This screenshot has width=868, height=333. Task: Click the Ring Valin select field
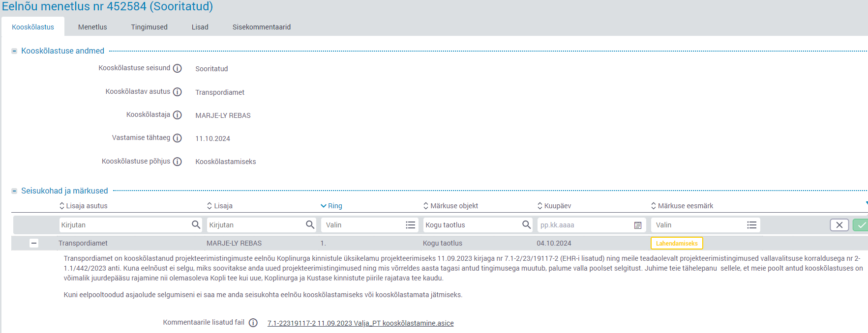pyautogui.click(x=370, y=225)
